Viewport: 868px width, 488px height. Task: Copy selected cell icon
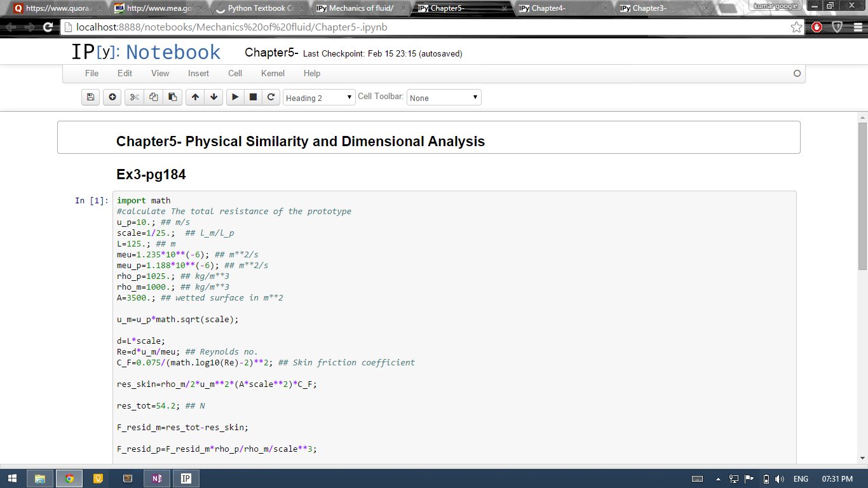tap(153, 97)
